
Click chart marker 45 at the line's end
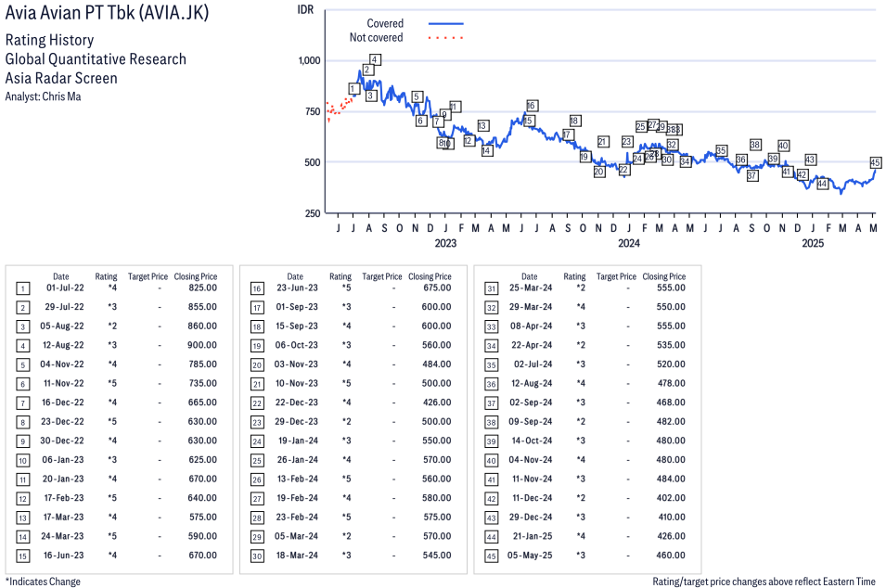tap(875, 162)
